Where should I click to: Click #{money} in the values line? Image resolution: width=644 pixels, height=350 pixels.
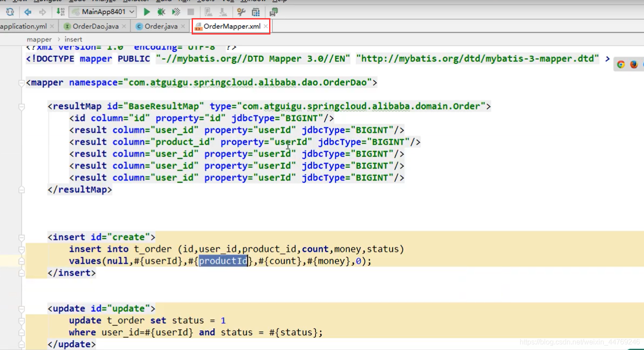tap(328, 261)
